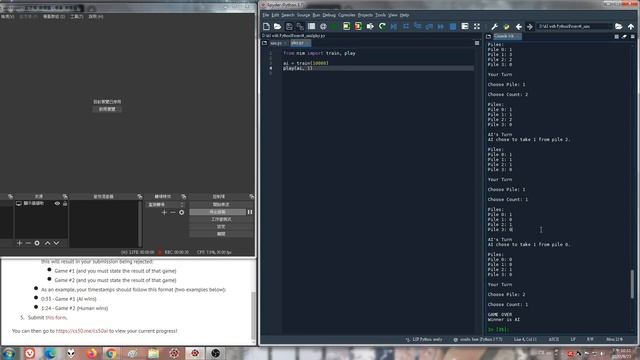Click the IPython console vertical scrollbar
The height and width of the screenshot is (360, 640).
[633, 284]
